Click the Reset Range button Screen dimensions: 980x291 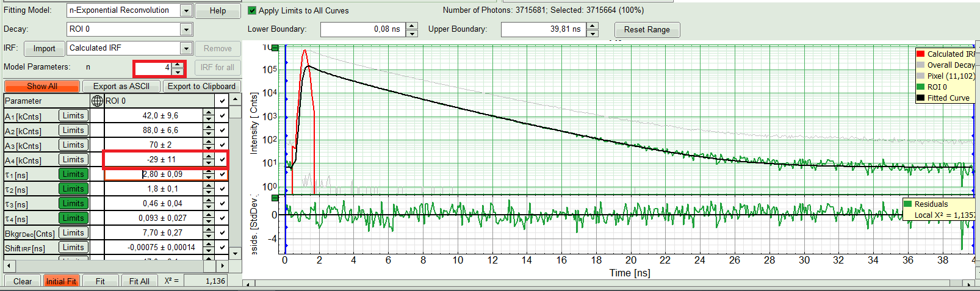point(646,29)
